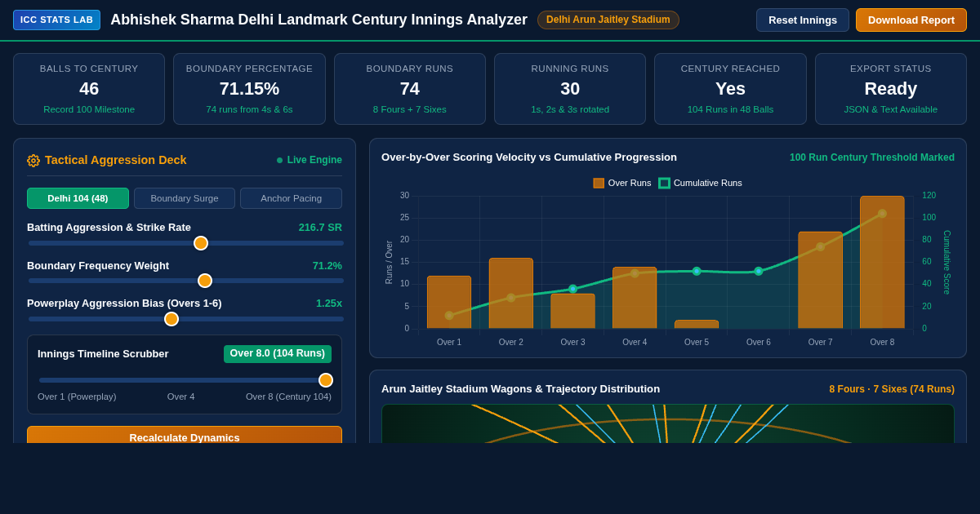The width and height of the screenshot is (980, 514).
Task: Click the Over 3 cumulative data point
Action: pos(572,289)
